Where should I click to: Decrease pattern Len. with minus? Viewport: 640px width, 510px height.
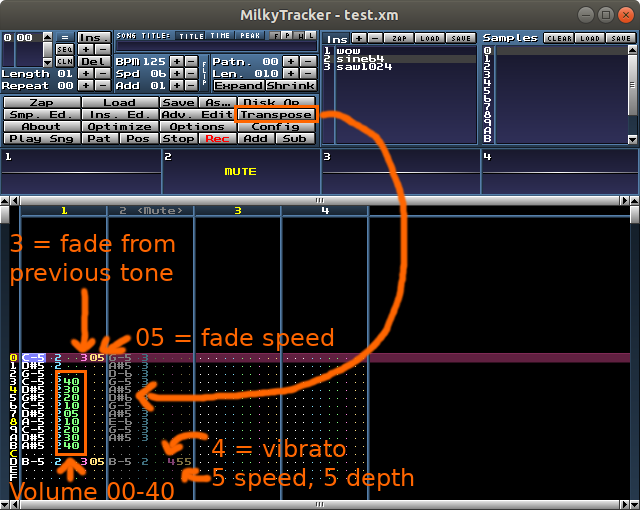pyautogui.click(x=308, y=73)
